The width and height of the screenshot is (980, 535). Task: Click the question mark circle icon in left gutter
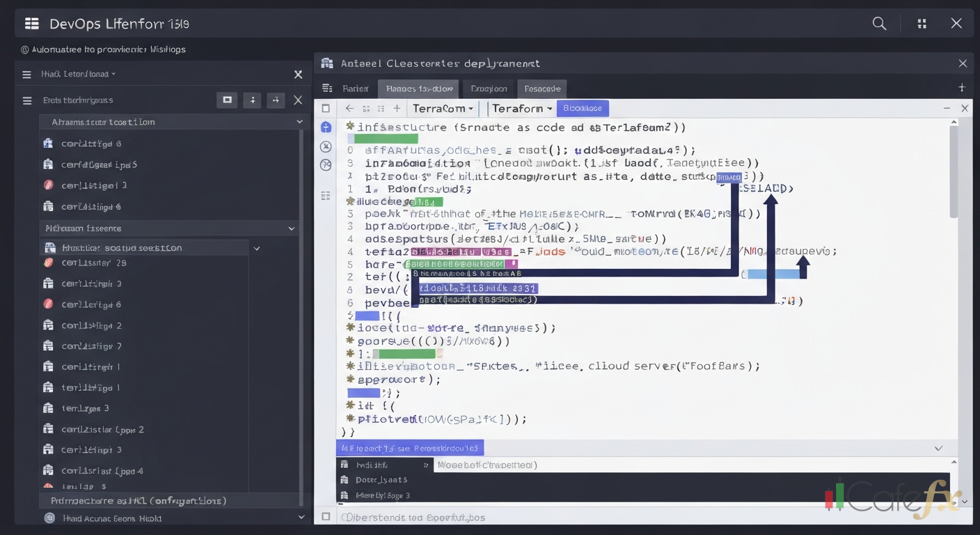[x=326, y=166]
